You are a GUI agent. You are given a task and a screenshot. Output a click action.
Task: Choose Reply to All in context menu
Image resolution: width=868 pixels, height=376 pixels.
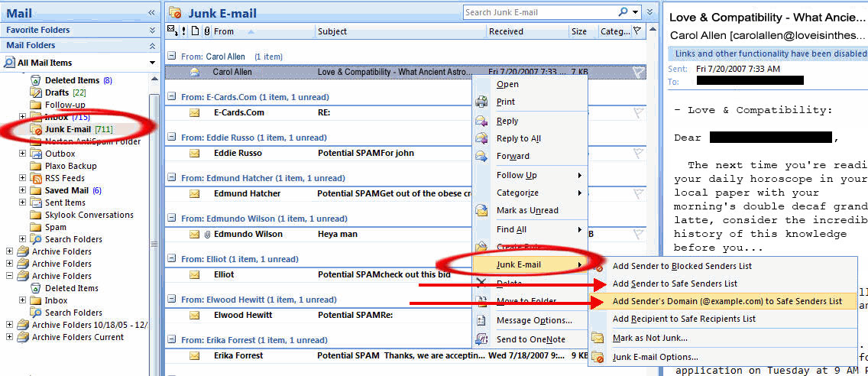519,138
